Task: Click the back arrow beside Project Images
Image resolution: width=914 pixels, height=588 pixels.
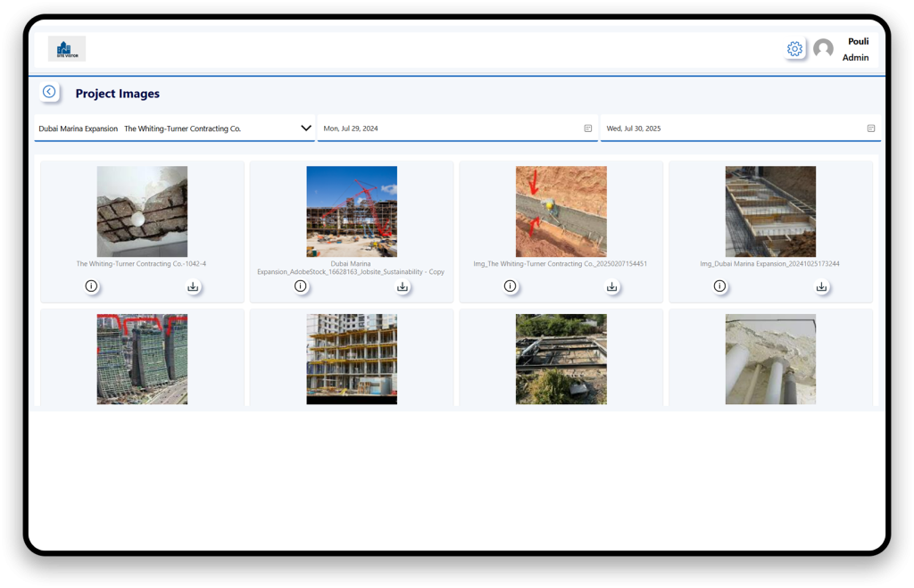Action: (49, 92)
